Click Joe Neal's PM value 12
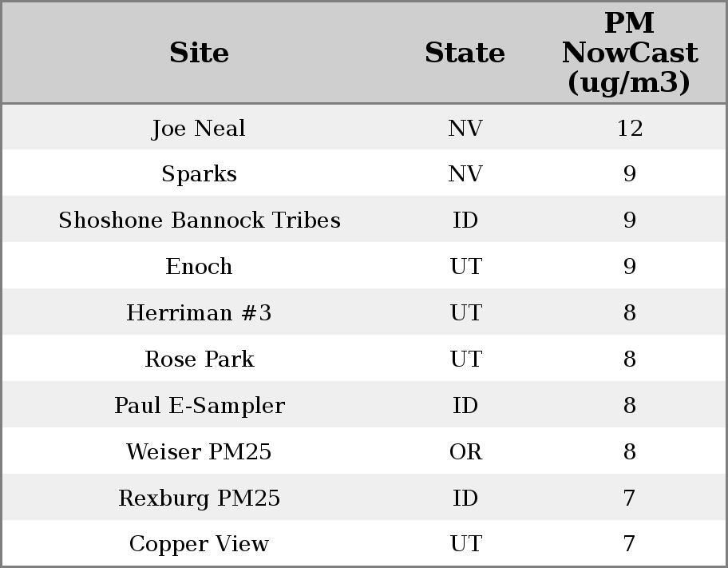Screen dimensions: 728x568 pyautogui.click(x=629, y=128)
